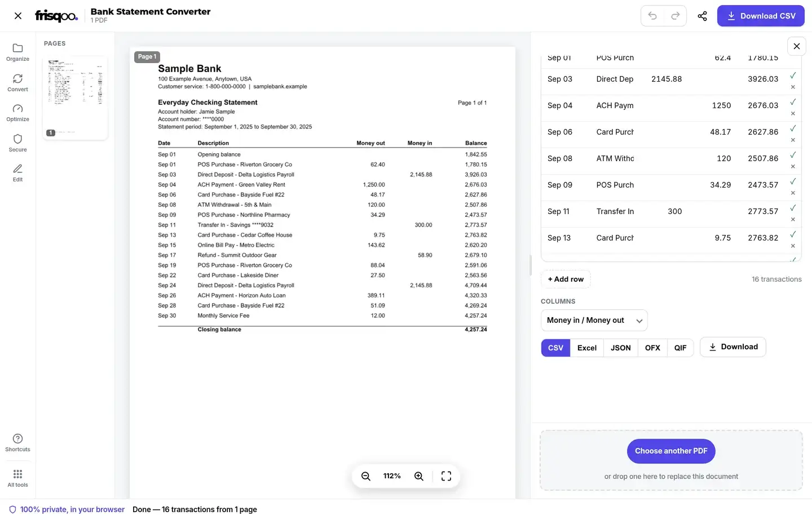Edit the Sep 04 balance 2676.03 cell

(x=763, y=105)
